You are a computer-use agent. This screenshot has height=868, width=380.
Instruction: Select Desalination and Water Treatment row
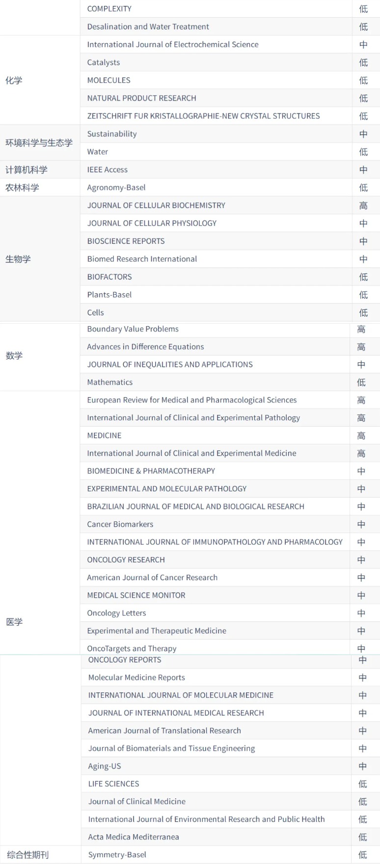coord(230,26)
